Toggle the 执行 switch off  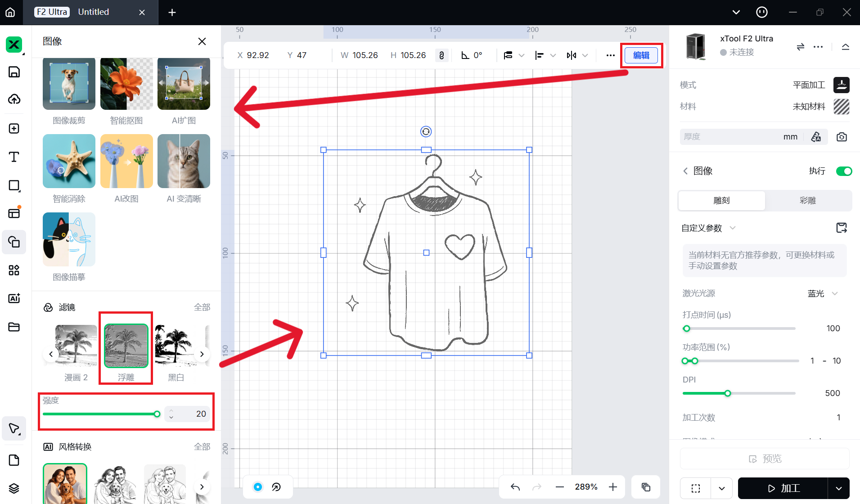click(x=844, y=171)
